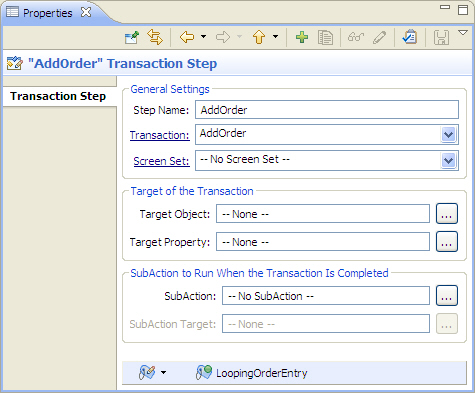Image resolution: width=475 pixels, height=393 pixels.
Task: Click the General Settings group label
Action: [x=170, y=89]
